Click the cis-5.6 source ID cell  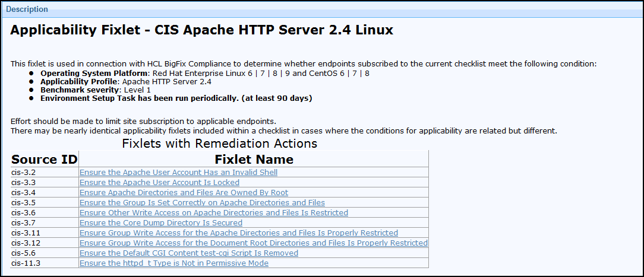[45, 253]
